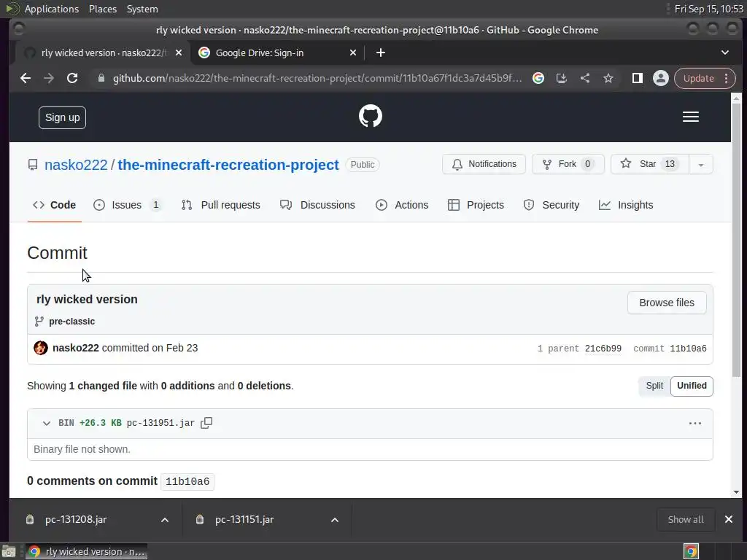Open pc-131951.jar file link
Image resolution: width=747 pixels, height=560 pixels.
coord(160,423)
